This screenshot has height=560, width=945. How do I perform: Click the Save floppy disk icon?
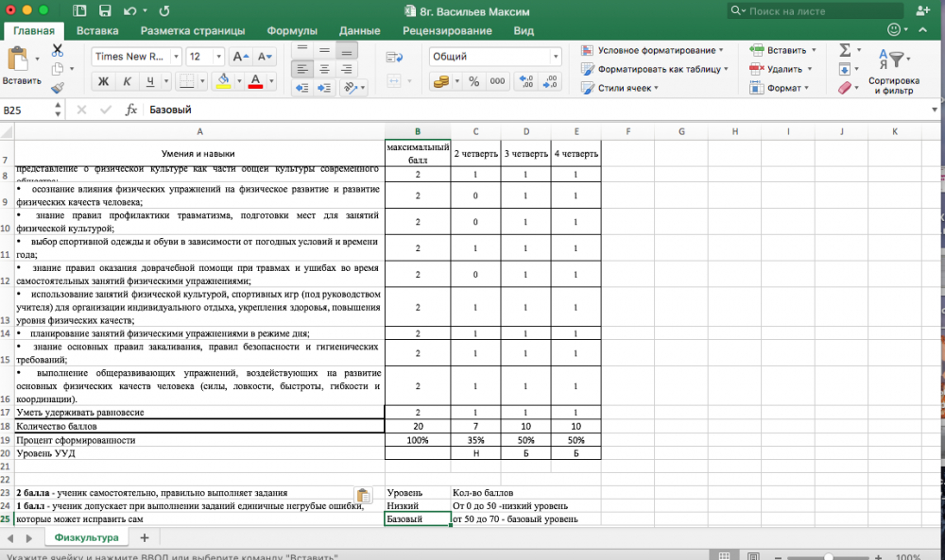click(105, 10)
